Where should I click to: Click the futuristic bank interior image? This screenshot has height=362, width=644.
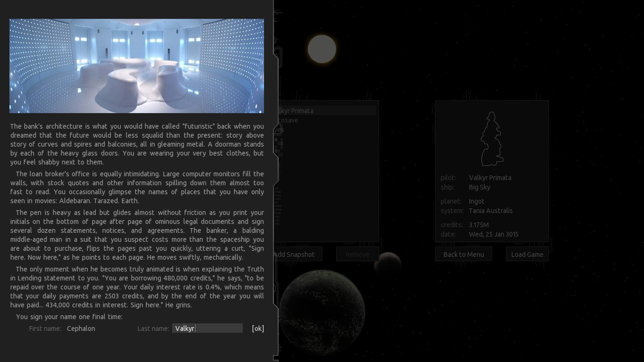[x=137, y=66]
